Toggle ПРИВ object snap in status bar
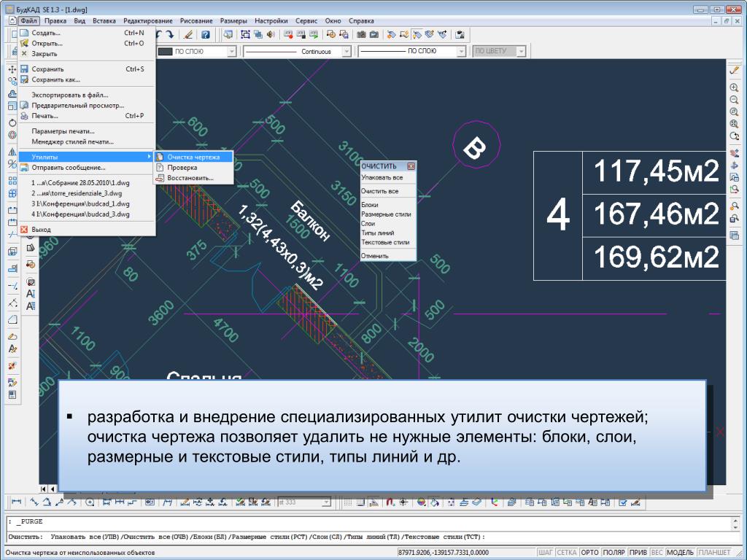 [x=638, y=553]
